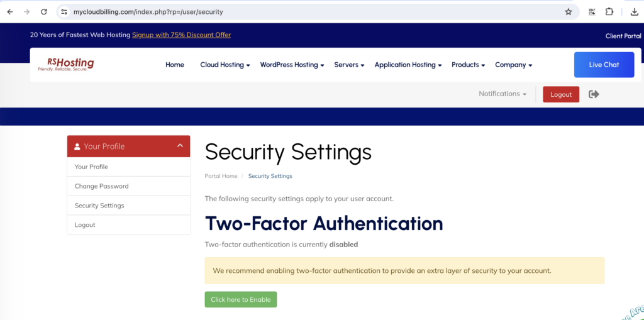The image size is (644, 320).
Task: Click the RSHosting logo
Action: click(x=65, y=65)
